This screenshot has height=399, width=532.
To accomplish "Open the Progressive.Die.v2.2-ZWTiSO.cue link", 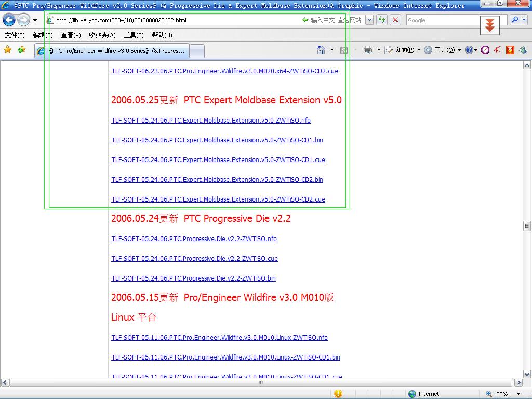I will pyautogui.click(x=194, y=258).
